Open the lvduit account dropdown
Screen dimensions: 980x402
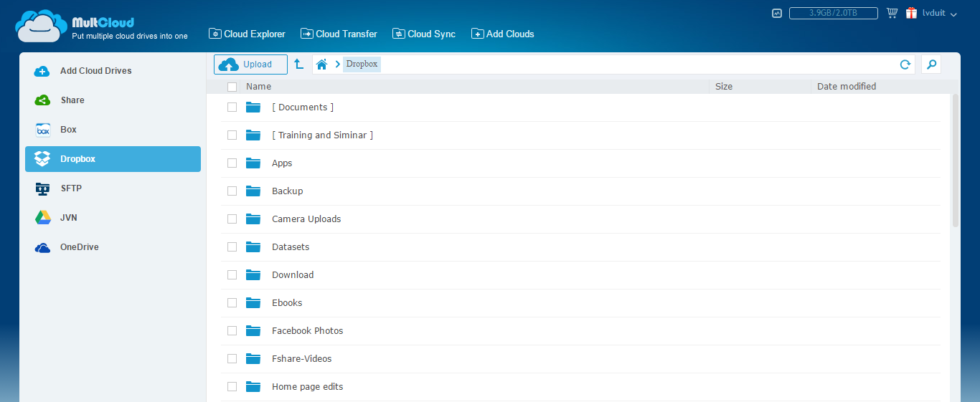click(940, 14)
